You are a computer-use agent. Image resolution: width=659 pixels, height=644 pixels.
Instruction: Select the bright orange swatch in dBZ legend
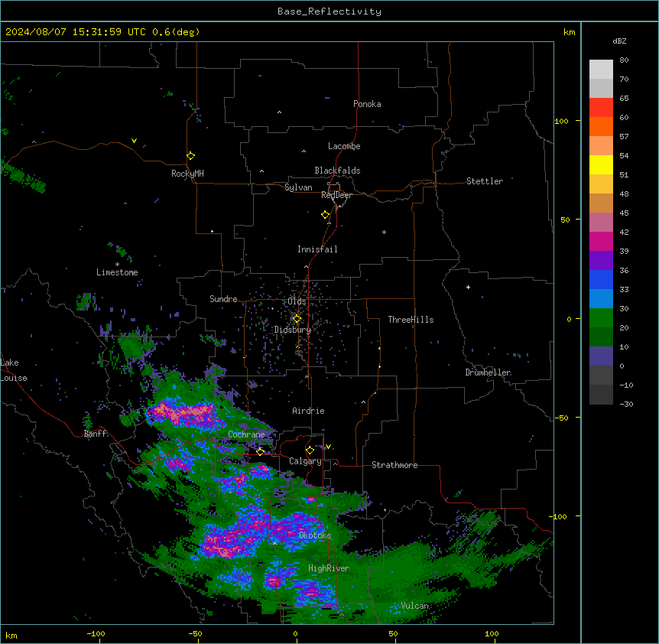point(601,126)
